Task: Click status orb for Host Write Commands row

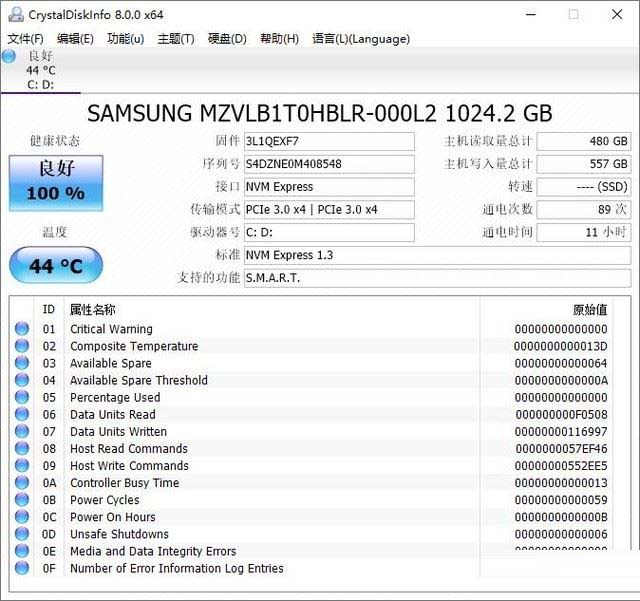Action: coord(22,465)
